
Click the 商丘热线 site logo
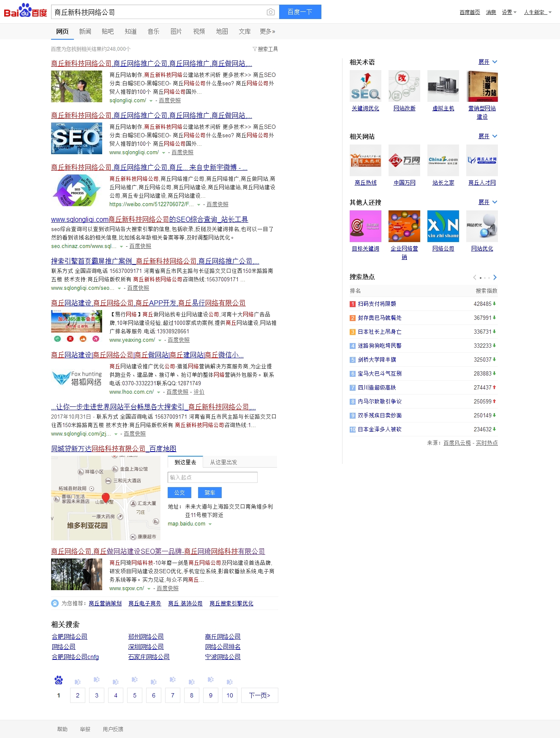365,161
